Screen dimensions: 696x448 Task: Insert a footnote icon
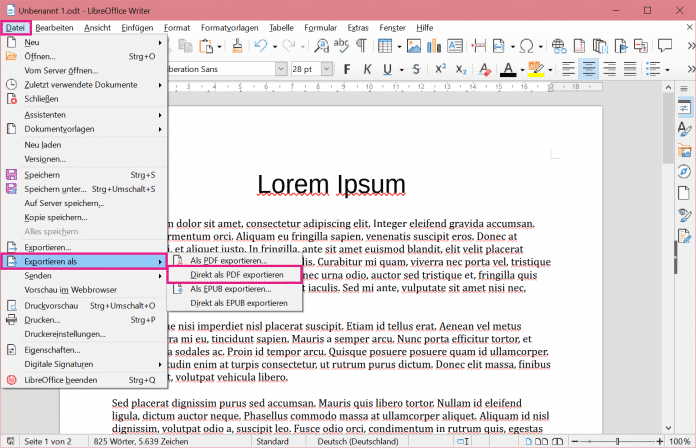[579, 46]
